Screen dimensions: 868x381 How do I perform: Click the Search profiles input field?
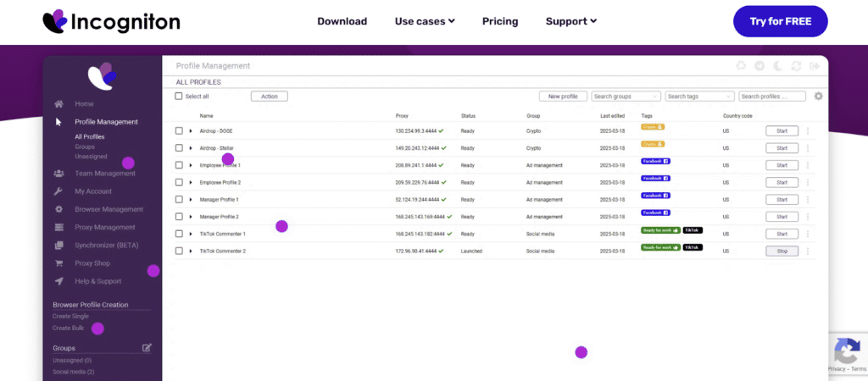771,97
